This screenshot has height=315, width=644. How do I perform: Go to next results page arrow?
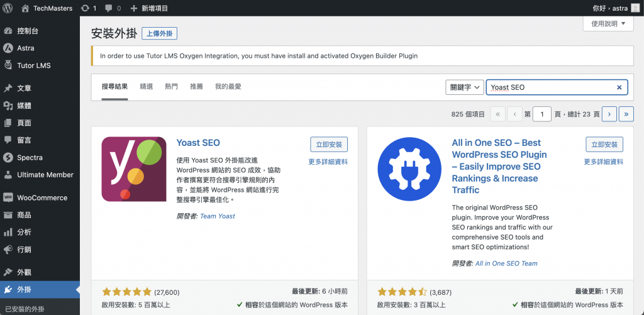[609, 114]
